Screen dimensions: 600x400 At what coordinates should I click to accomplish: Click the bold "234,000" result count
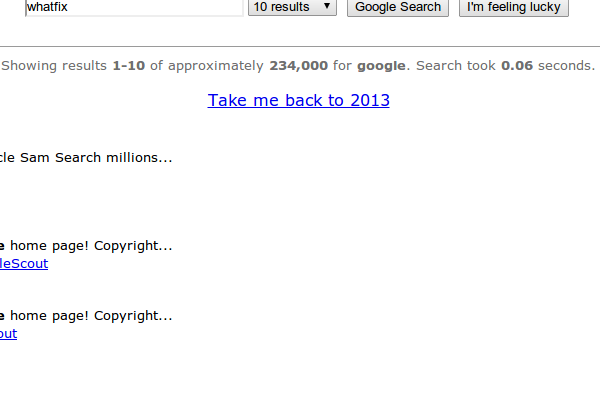point(298,66)
